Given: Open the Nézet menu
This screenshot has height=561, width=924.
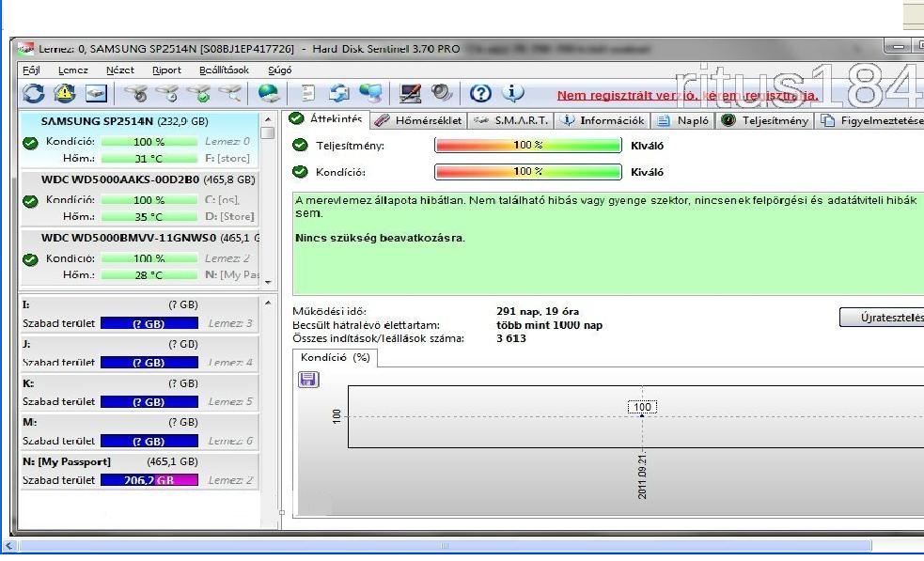Looking at the screenshot, I should click(120, 70).
